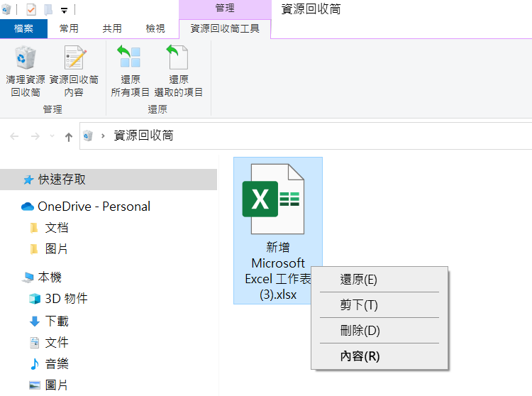This screenshot has height=396, width=532.
Task: Switch to the 常用 ribbon tab
Action: 69,28
